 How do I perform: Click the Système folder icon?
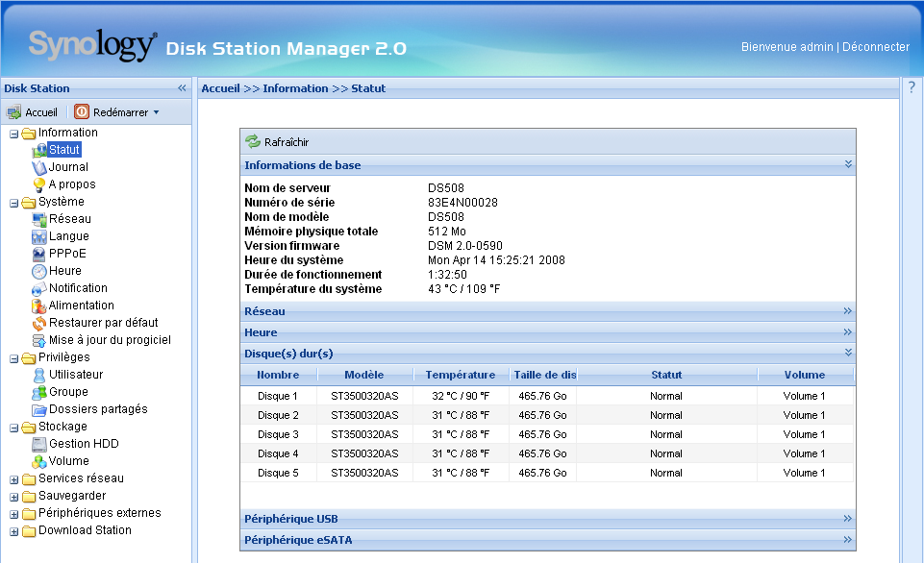coord(28,203)
